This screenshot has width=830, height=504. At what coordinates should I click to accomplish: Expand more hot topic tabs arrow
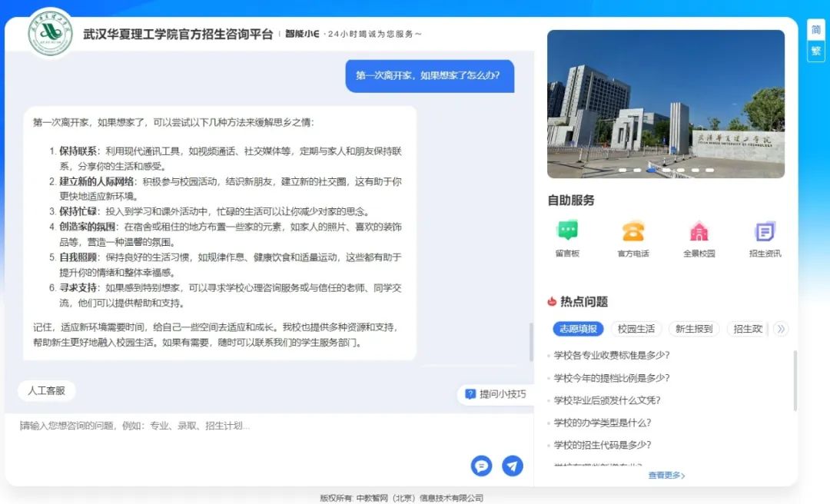[x=781, y=329]
